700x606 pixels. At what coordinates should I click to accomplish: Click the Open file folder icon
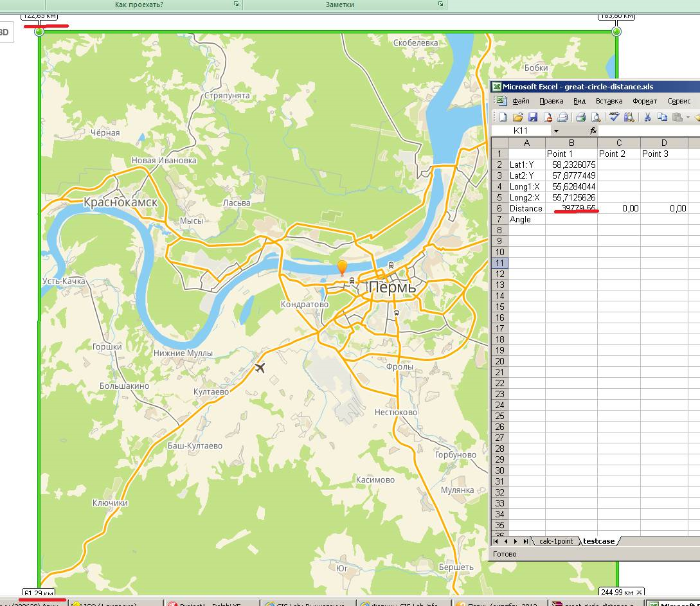click(x=517, y=117)
